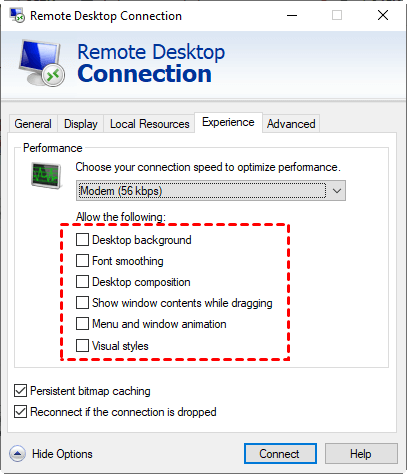
Task: Tick Desktop composition option
Action: pyautogui.click(x=82, y=282)
